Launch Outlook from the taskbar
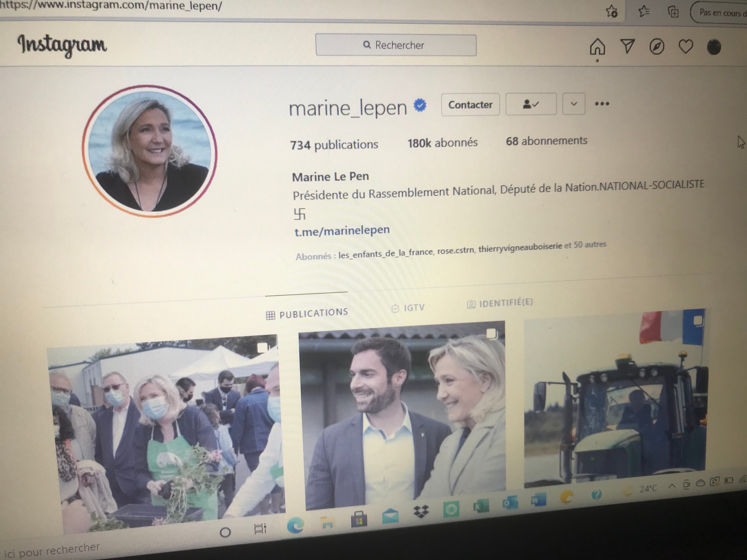The width and height of the screenshot is (747, 560). [510, 502]
